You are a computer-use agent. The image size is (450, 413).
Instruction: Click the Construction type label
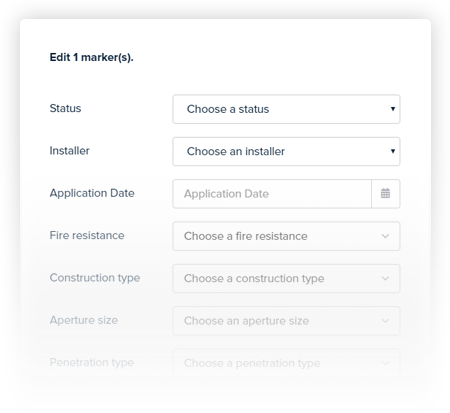point(95,278)
